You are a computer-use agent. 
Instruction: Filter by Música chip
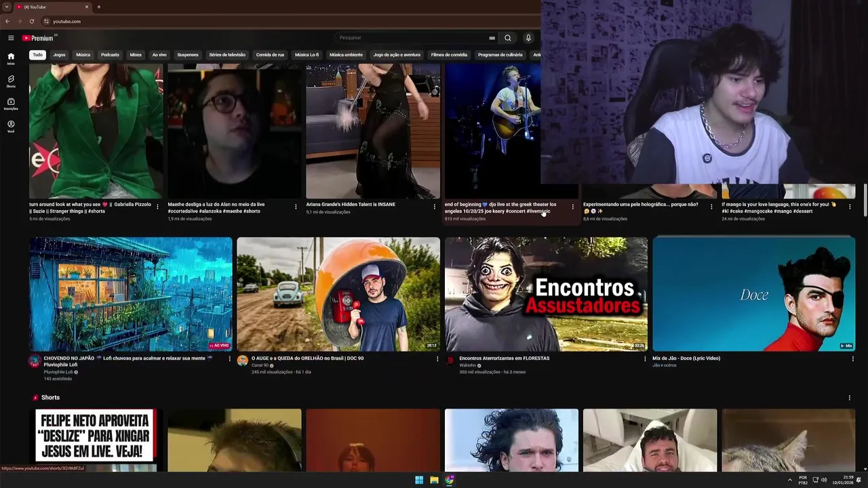point(83,55)
